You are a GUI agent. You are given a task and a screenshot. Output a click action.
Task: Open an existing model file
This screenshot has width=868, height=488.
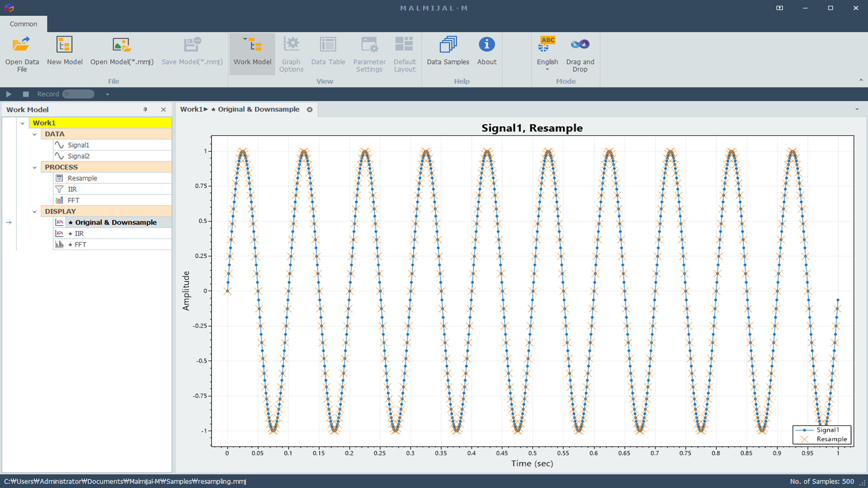tap(121, 50)
